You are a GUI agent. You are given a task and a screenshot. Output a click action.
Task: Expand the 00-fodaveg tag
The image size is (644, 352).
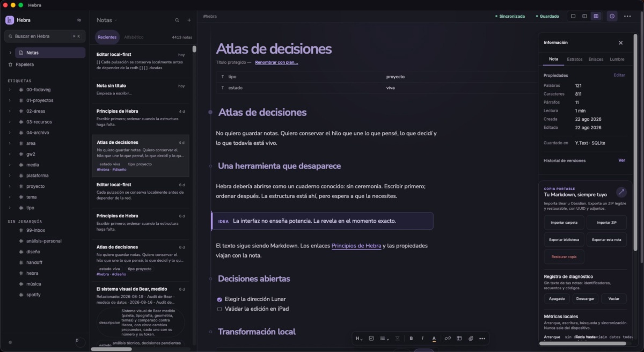point(10,90)
